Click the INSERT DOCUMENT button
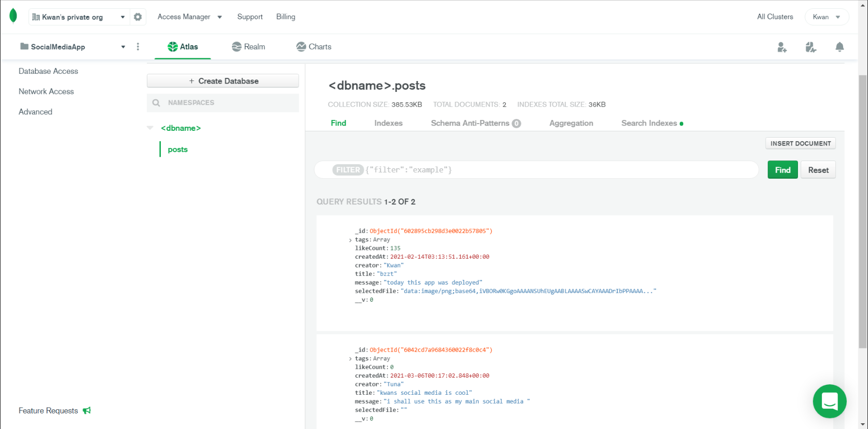Screen dimensions: 868x429 pyautogui.click(x=801, y=143)
